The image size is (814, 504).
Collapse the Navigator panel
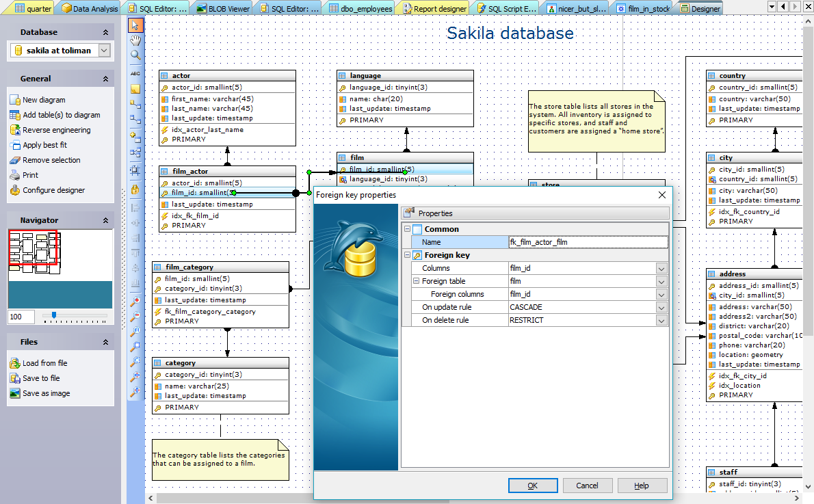pyautogui.click(x=105, y=221)
